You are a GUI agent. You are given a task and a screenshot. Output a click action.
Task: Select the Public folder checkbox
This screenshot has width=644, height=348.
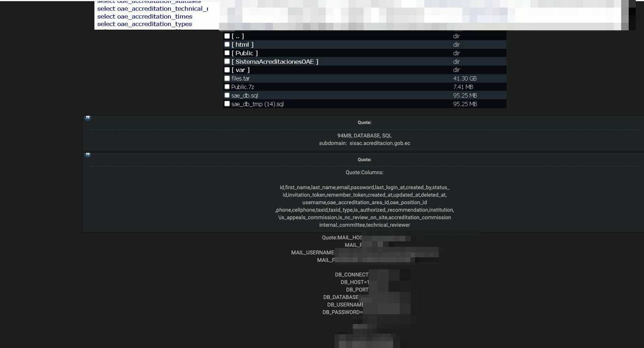[227, 53]
